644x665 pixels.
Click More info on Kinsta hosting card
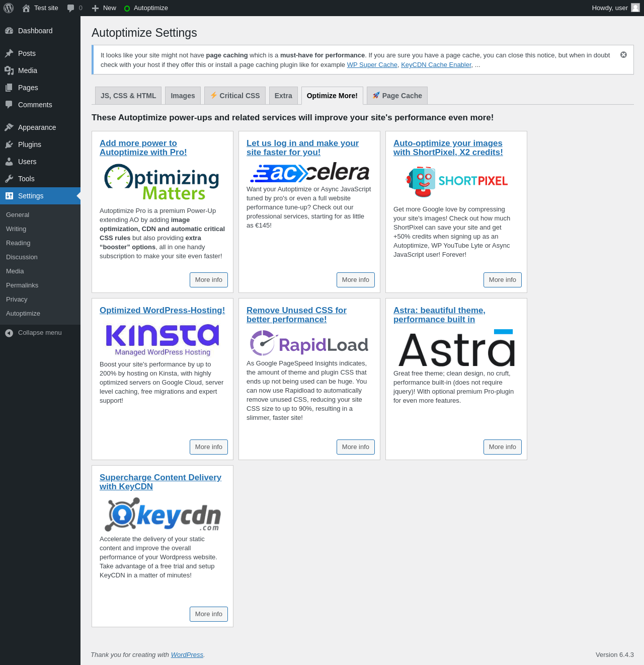(x=209, y=447)
